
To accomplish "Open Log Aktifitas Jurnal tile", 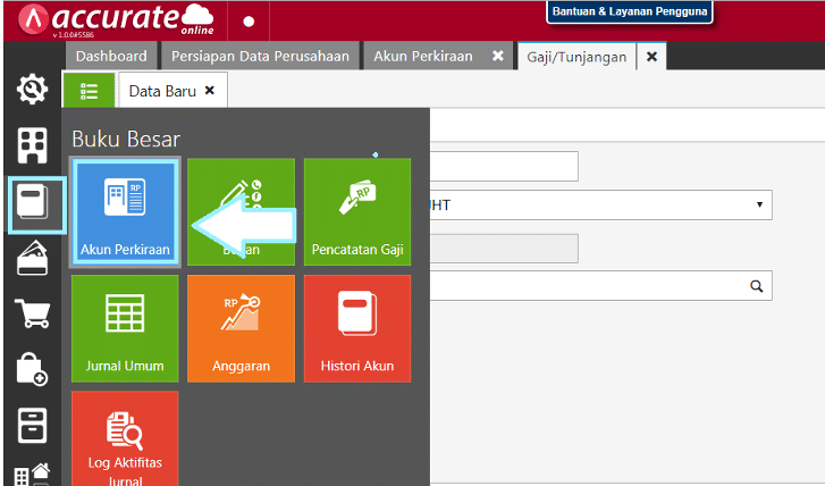I will [x=125, y=440].
